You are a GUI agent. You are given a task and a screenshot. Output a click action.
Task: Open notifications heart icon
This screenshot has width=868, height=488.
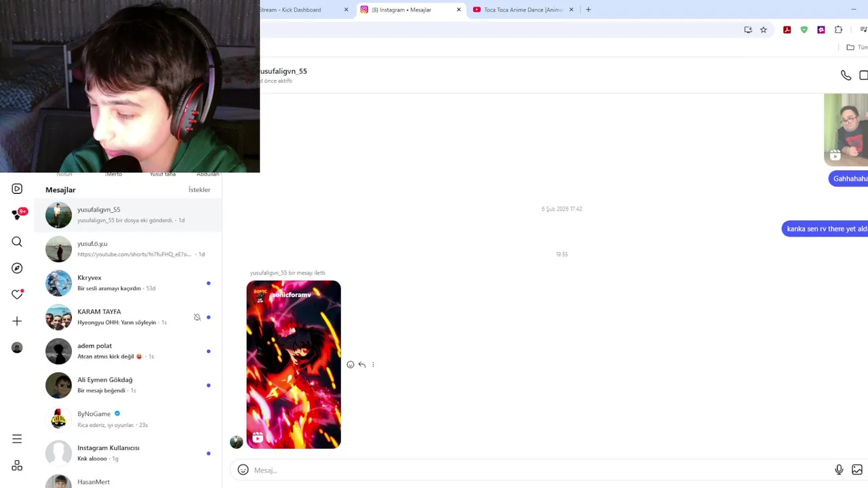17,294
